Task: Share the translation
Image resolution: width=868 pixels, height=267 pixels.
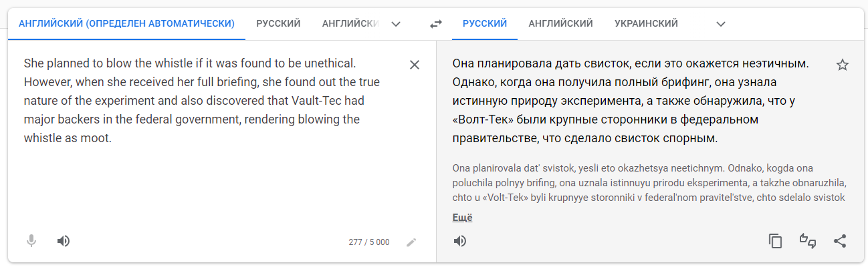Action: [x=840, y=241]
